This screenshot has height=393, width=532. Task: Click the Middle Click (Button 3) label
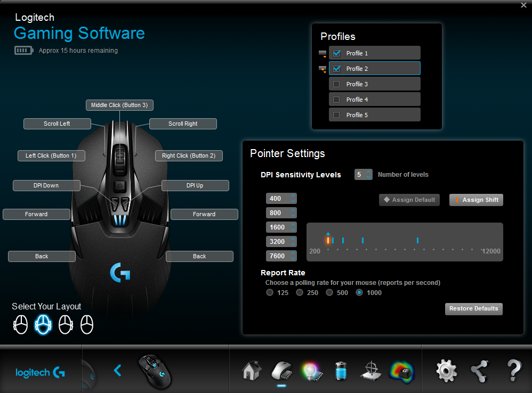[119, 105]
